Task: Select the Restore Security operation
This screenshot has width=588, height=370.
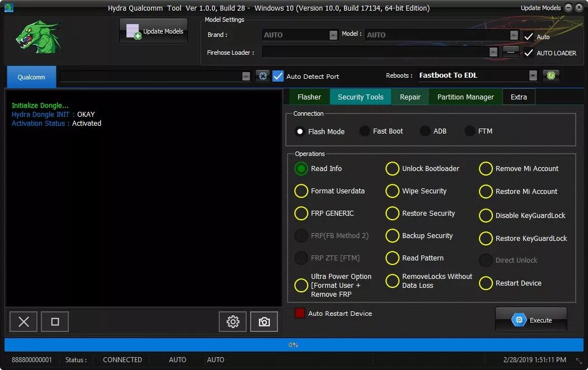Action: (392, 214)
